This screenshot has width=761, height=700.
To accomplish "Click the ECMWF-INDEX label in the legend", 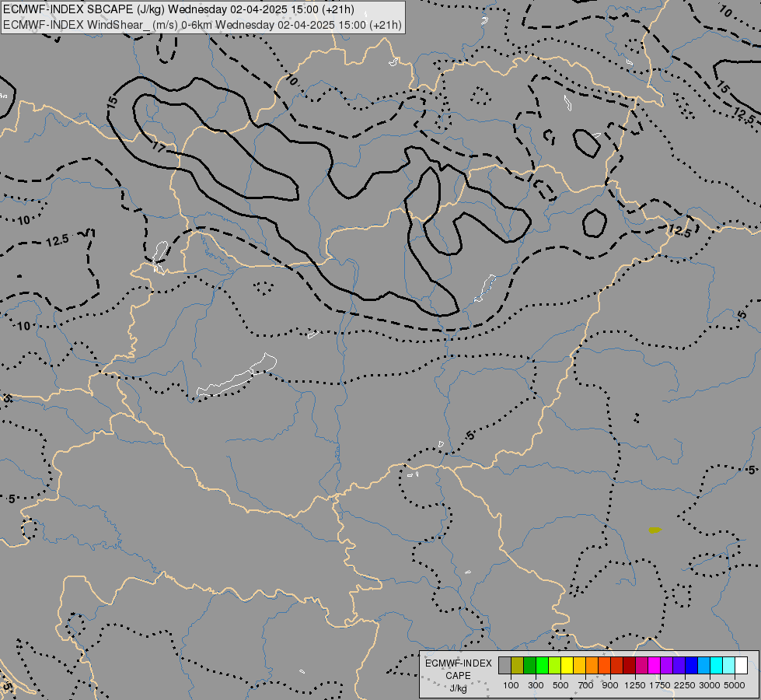I will tap(458, 663).
